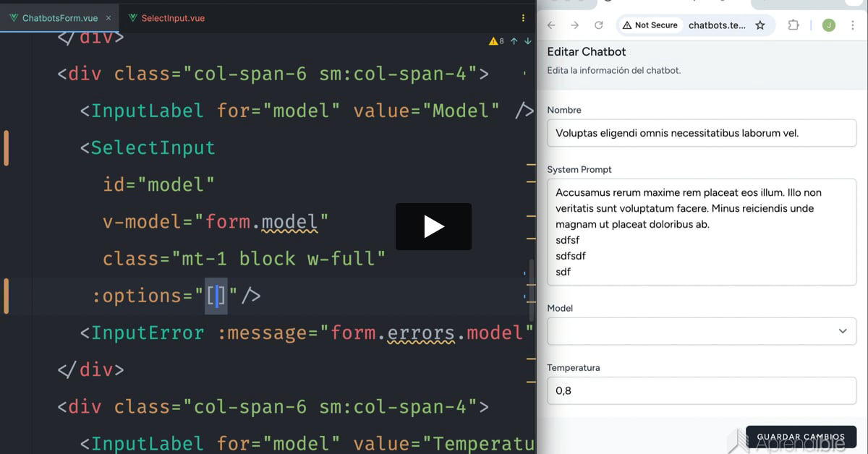Click the System Prompt label
This screenshot has height=454, width=868.
[x=579, y=169]
